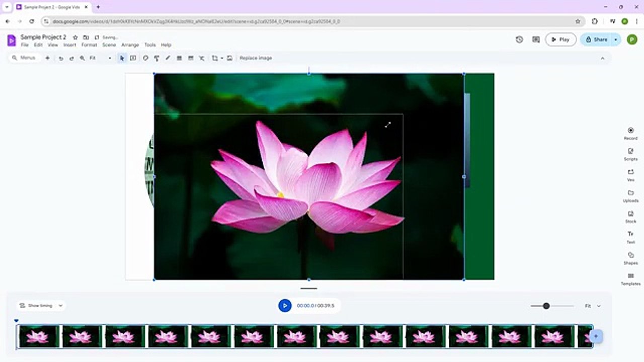Reload the page in Chrome
The width and height of the screenshot is (644, 362).
[32, 22]
